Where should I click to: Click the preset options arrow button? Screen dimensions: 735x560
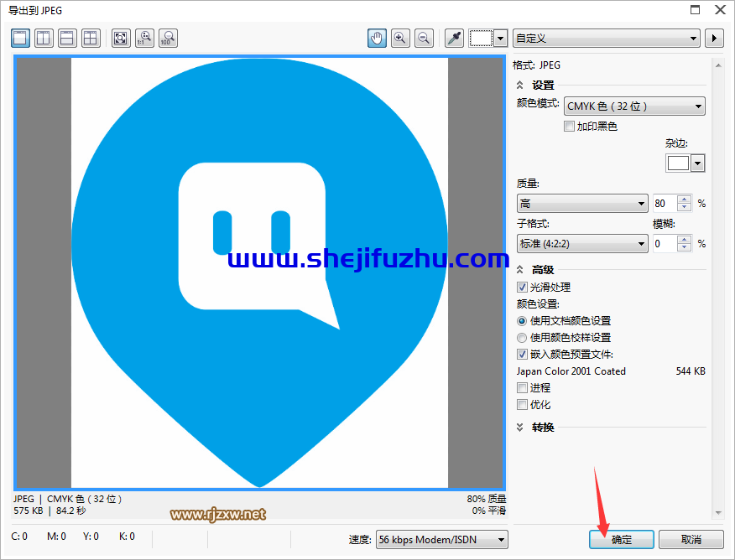pos(714,39)
